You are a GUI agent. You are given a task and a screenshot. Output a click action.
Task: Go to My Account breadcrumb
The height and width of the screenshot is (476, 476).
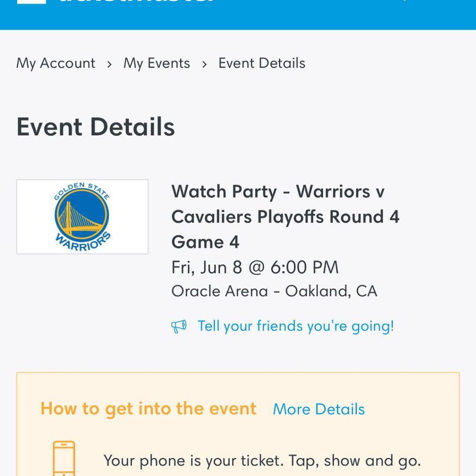(56, 63)
